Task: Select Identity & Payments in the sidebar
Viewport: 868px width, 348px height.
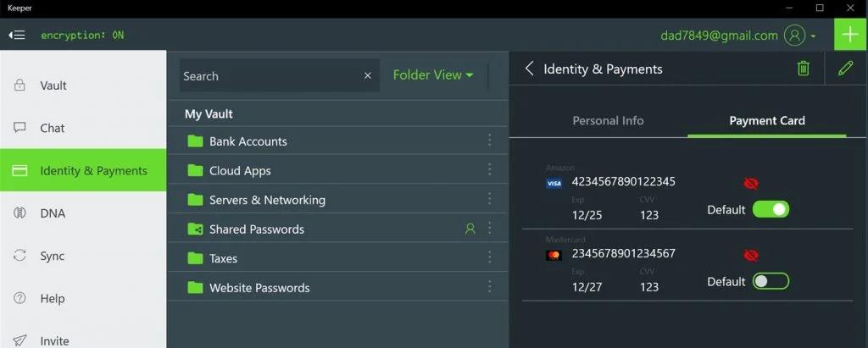Action: point(83,170)
